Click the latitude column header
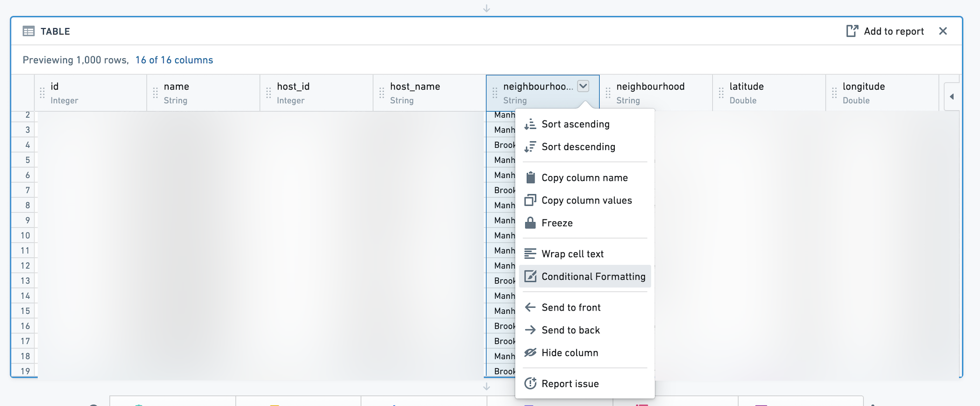Image resolution: width=980 pixels, height=406 pixels. 769,93
